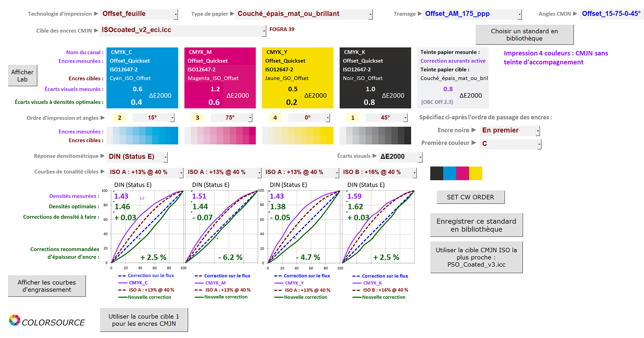This screenshot has height=338, width=644.
Task: Click magenta print order cell '3'
Action: [x=197, y=118]
